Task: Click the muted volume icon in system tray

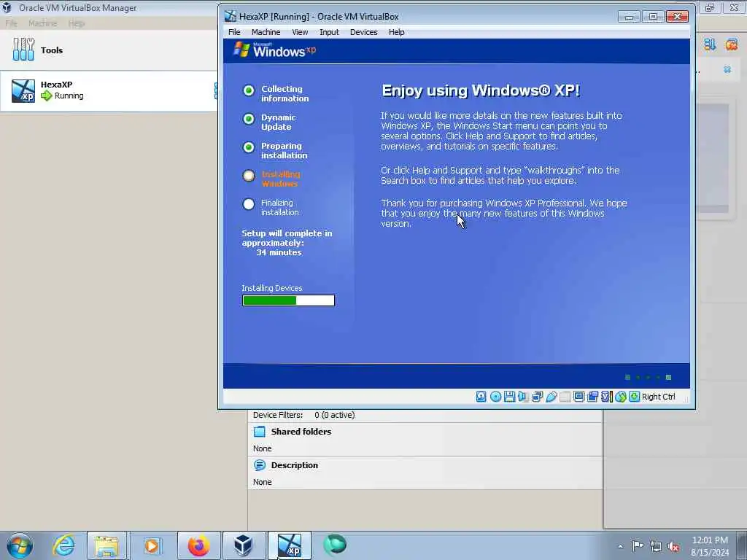Action: 673,546
